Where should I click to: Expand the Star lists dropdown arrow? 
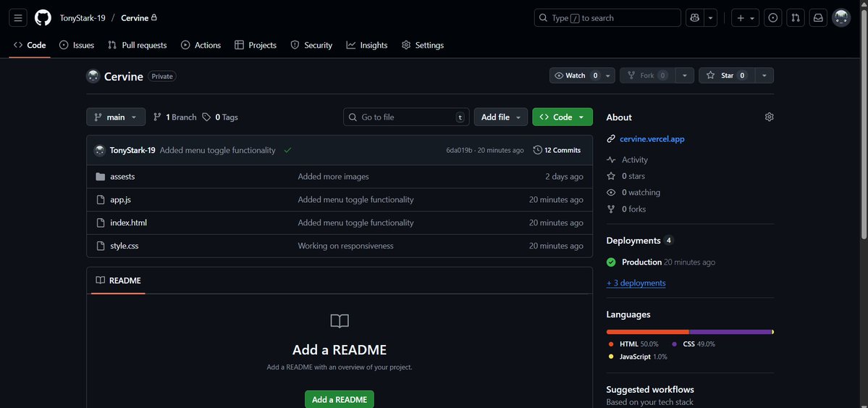[764, 75]
